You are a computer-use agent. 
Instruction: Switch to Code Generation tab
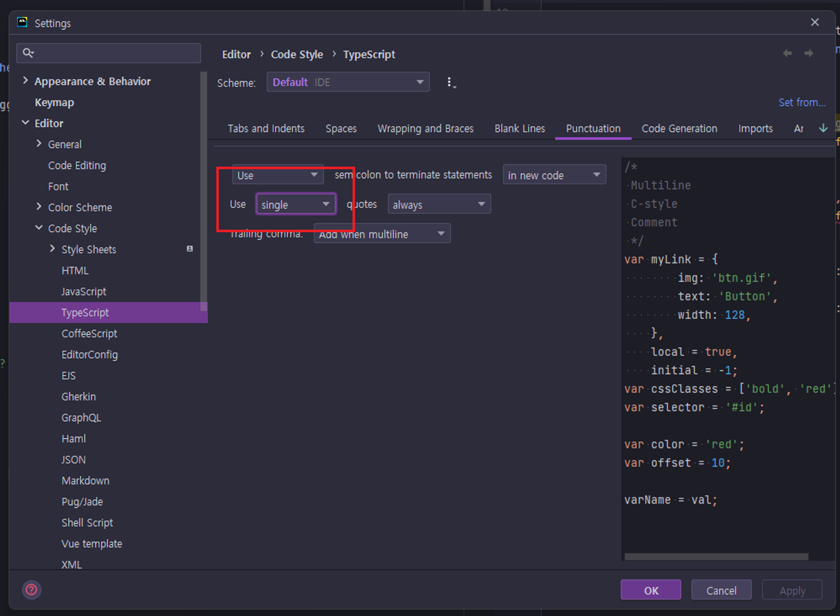(679, 128)
